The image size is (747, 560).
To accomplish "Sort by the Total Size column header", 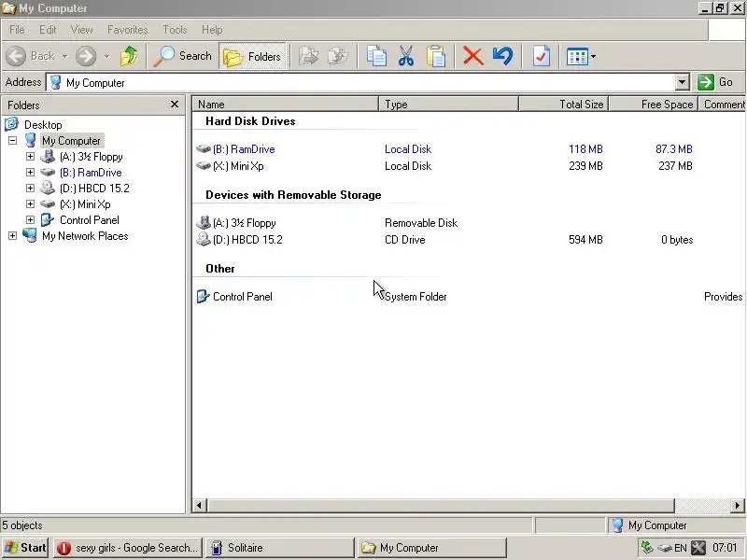I will pyautogui.click(x=564, y=105).
